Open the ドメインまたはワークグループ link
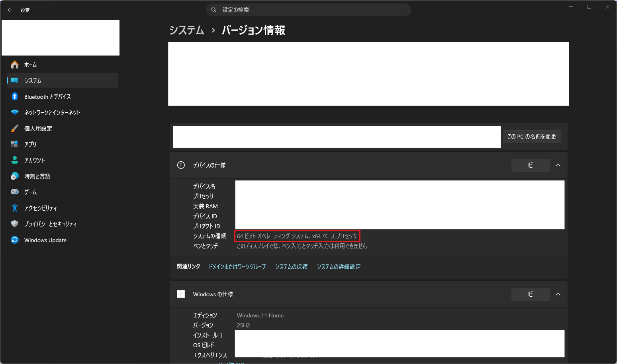The height and width of the screenshot is (364, 617). pyautogui.click(x=237, y=267)
